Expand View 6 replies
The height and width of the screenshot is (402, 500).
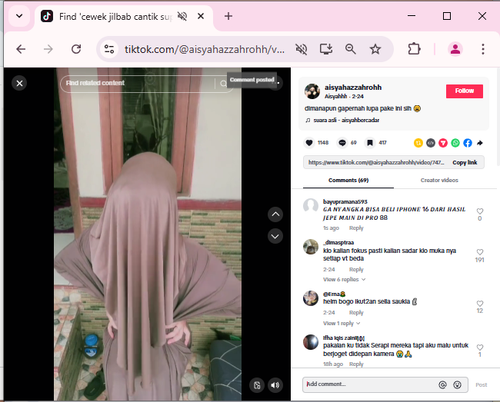coord(344,279)
